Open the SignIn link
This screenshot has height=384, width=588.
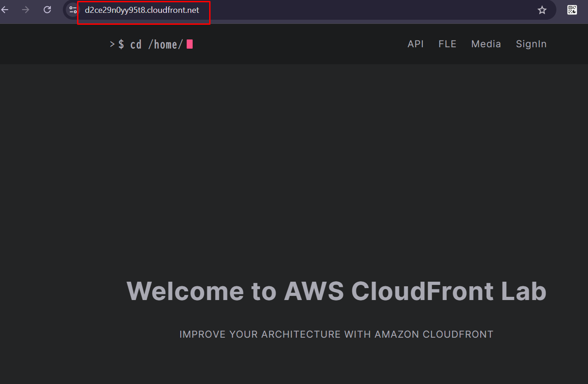(x=531, y=44)
